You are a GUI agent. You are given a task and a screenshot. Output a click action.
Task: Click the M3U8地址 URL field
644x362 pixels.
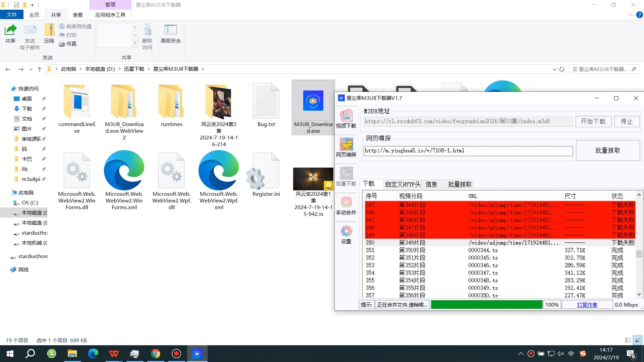[468, 121]
